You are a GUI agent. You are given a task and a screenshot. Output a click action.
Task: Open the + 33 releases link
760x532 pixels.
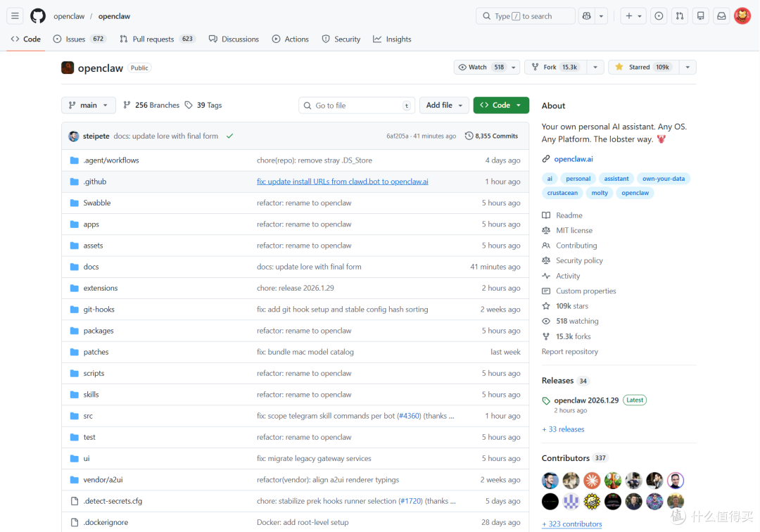563,429
